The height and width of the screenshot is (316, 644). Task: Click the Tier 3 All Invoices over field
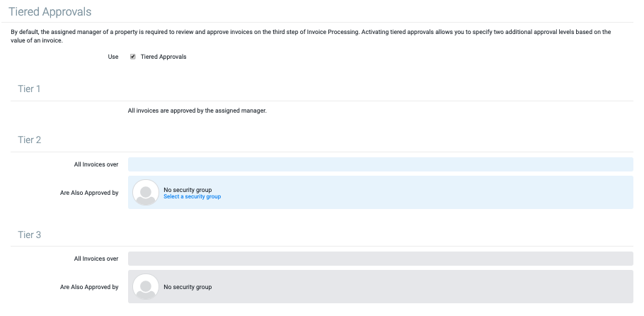pyautogui.click(x=380, y=259)
